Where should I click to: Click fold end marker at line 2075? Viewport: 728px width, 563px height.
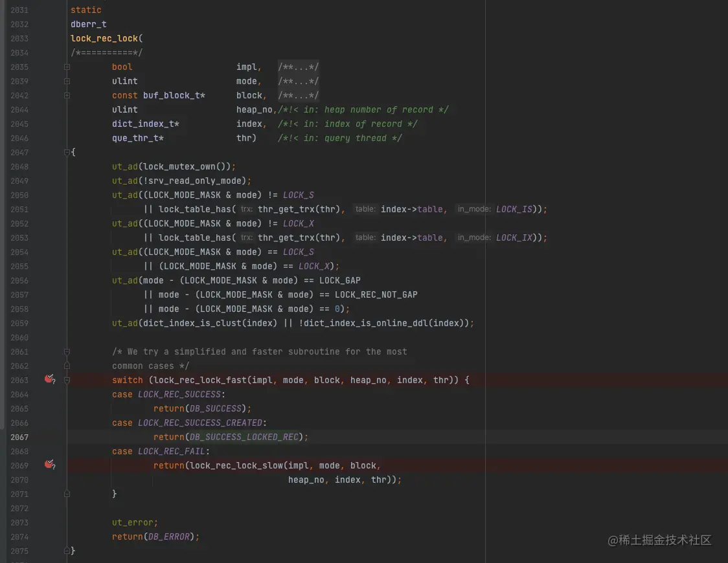pos(67,551)
